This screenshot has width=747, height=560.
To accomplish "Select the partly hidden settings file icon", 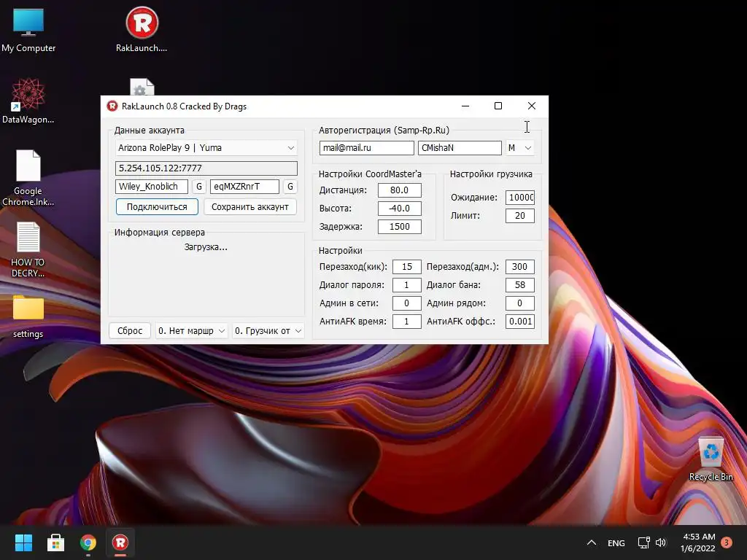I will tap(142, 87).
